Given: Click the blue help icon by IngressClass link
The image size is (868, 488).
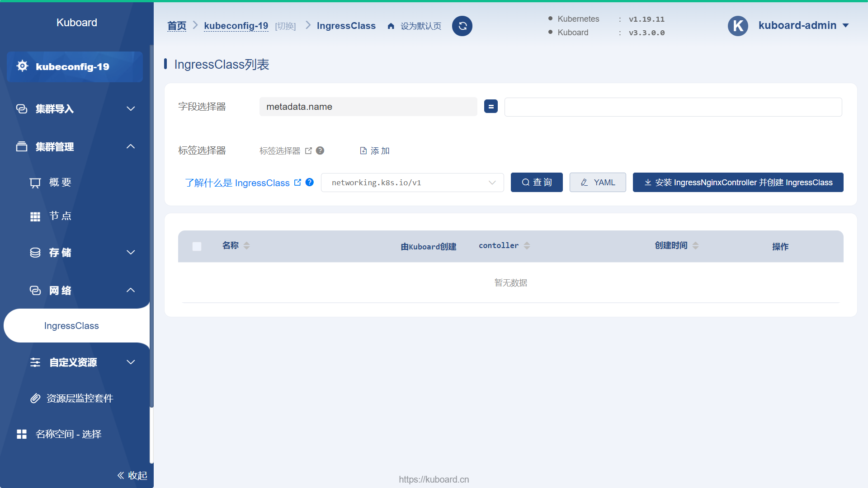Looking at the screenshot, I should [310, 182].
